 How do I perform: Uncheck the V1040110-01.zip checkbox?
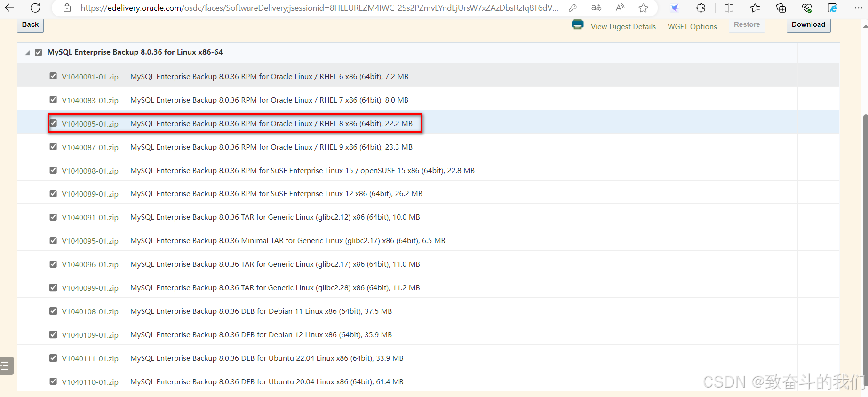53,381
